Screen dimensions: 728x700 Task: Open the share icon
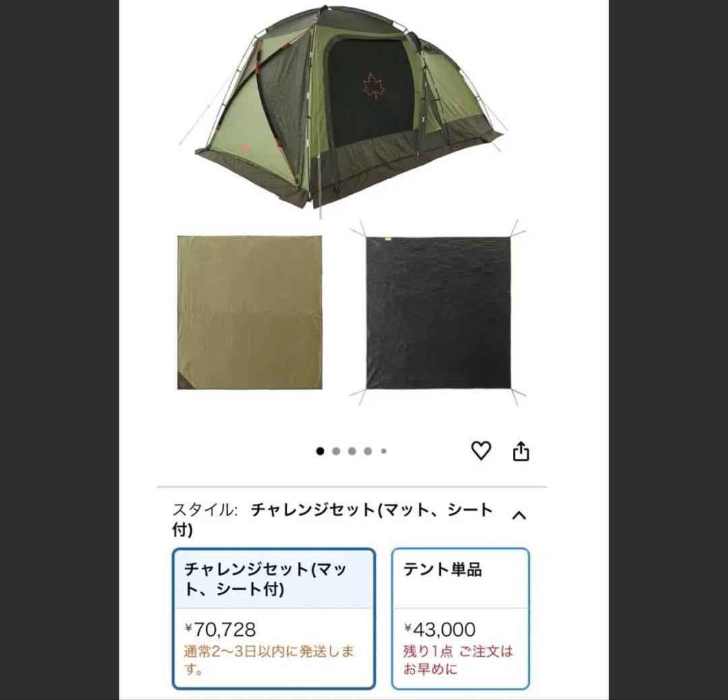click(521, 451)
